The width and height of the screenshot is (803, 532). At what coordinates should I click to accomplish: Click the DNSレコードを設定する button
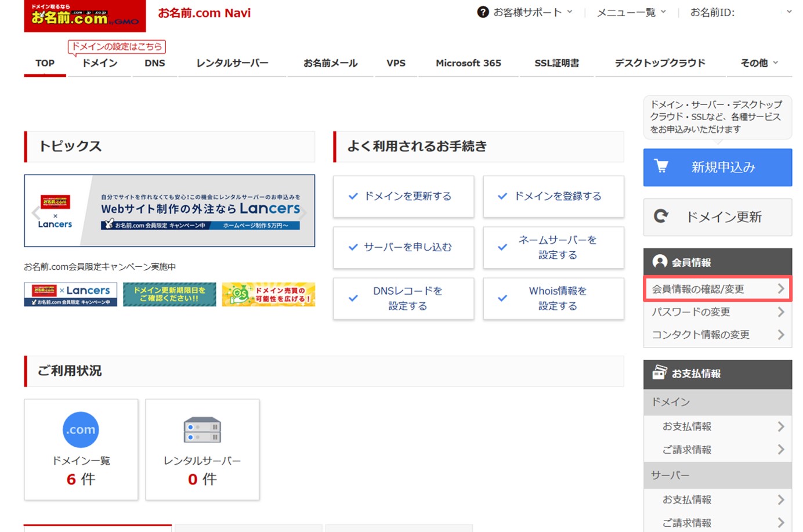coord(403,298)
